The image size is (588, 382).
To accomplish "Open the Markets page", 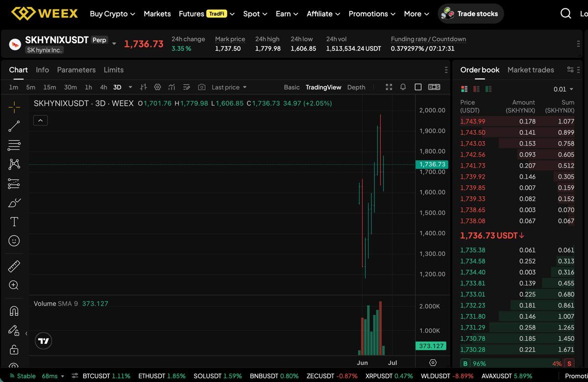I will click(x=157, y=14).
